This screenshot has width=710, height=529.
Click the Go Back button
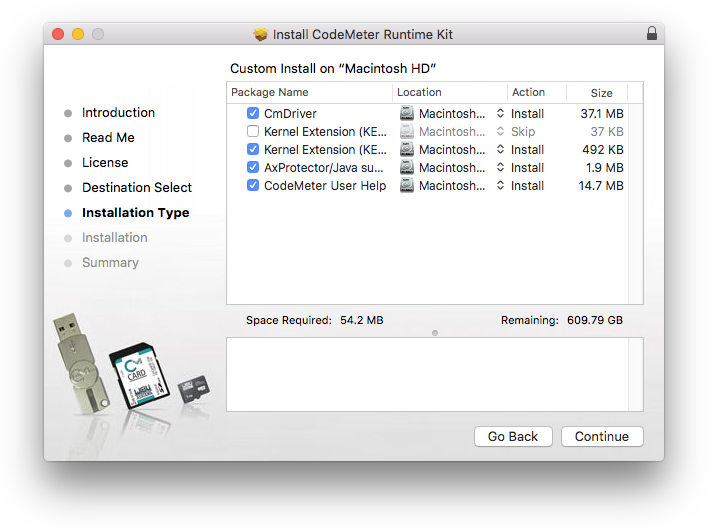pyautogui.click(x=513, y=437)
